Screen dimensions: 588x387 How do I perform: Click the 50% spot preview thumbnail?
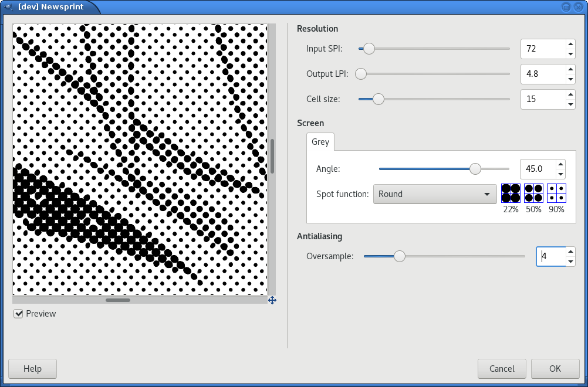point(533,193)
